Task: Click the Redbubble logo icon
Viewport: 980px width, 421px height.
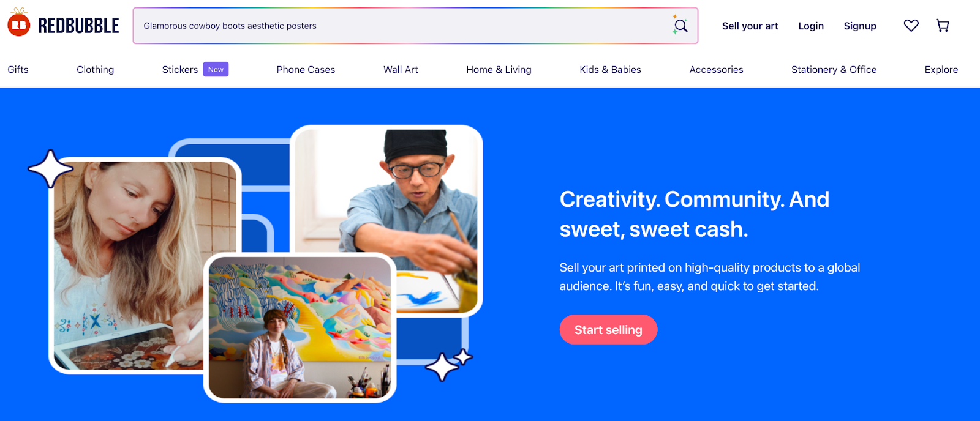Action: pos(19,23)
